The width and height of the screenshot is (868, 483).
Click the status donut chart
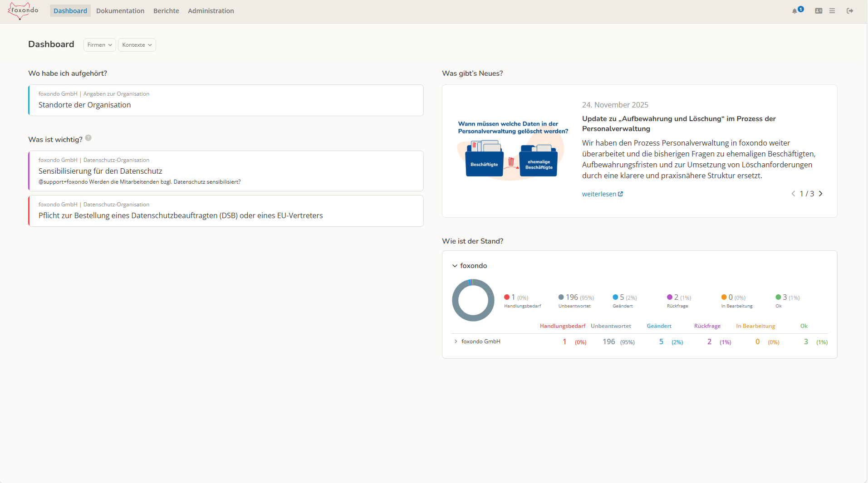click(473, 300)
